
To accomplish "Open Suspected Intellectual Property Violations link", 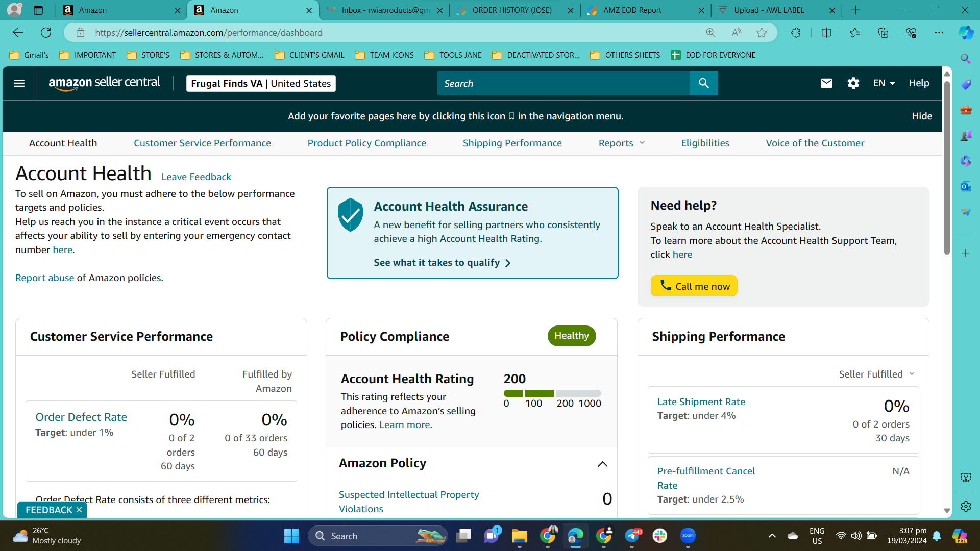I will (x=409, y=502).
